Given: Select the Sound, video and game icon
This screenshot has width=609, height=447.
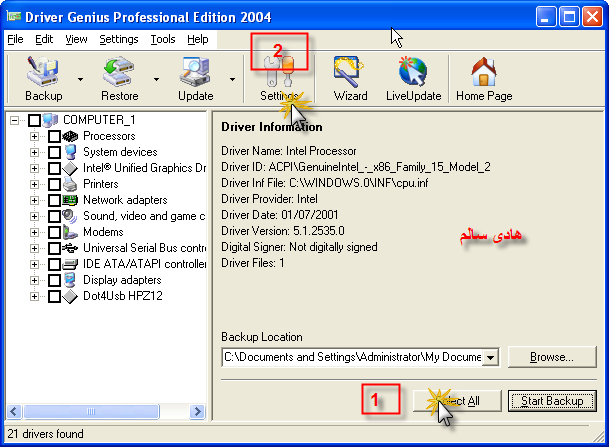Looking at the screenshot, I should point(70,216).
